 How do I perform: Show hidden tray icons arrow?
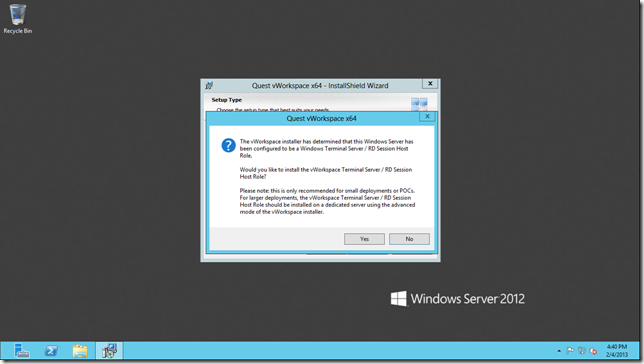coord(559,351)
